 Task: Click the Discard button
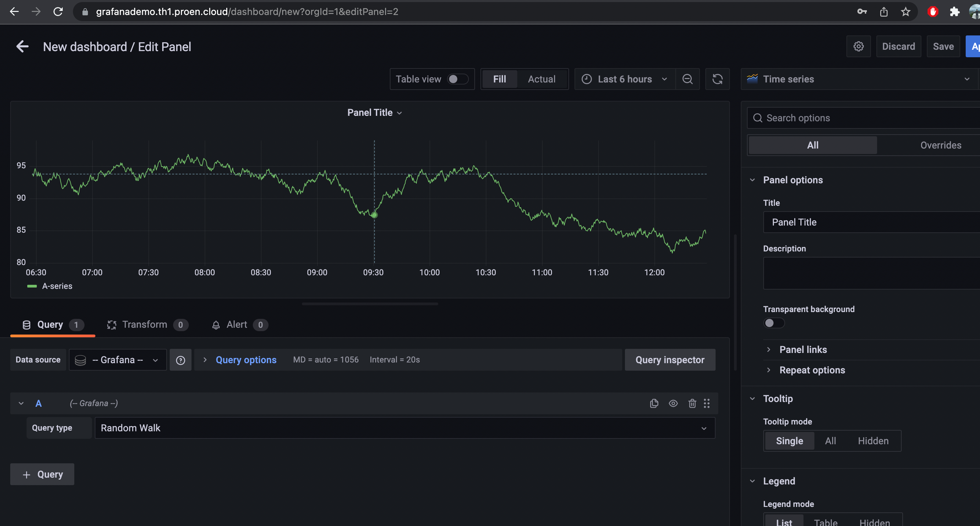coord(899,46)
